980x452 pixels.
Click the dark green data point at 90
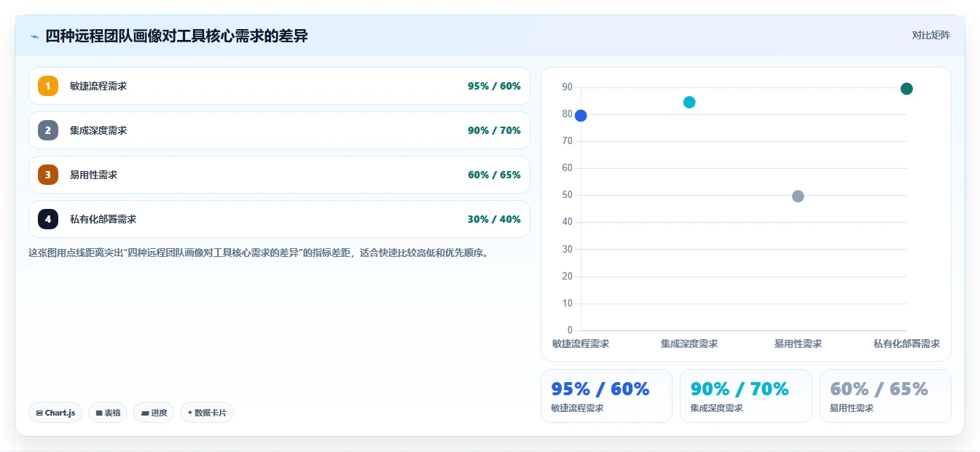click(906, 89)
